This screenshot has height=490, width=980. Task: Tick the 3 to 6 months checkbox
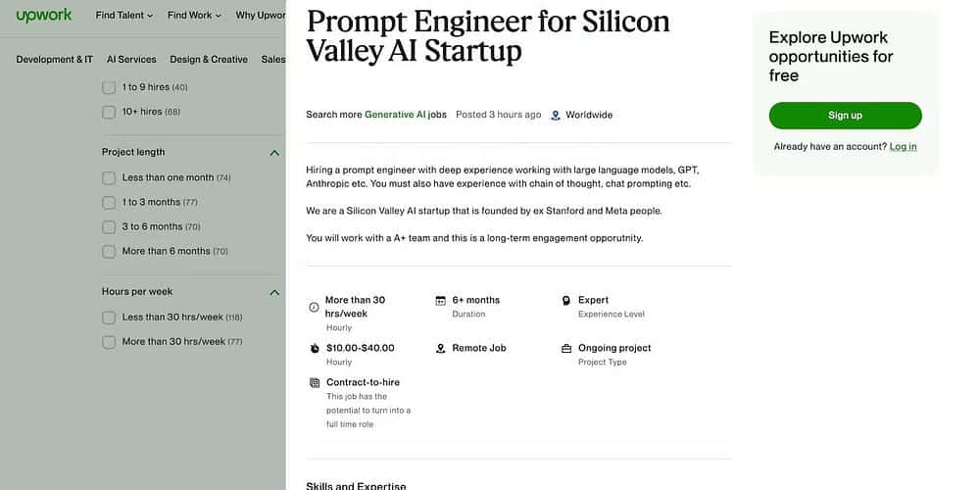tap(109, 226)
